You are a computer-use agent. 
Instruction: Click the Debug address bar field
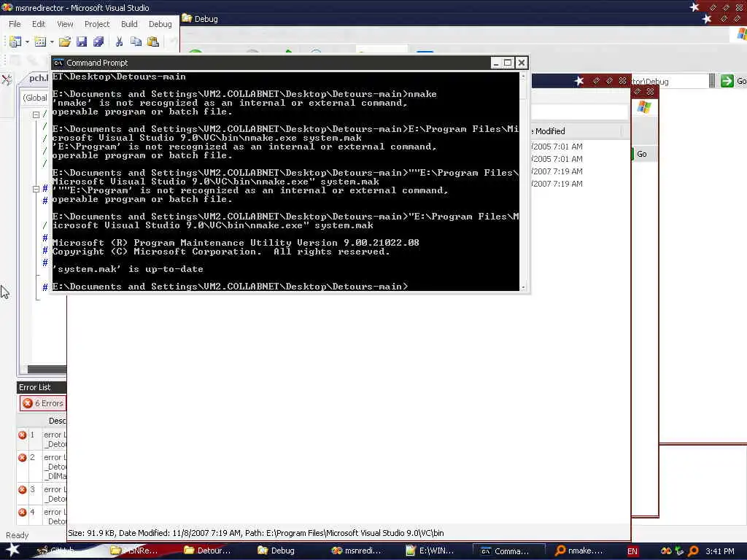point(670,82)
